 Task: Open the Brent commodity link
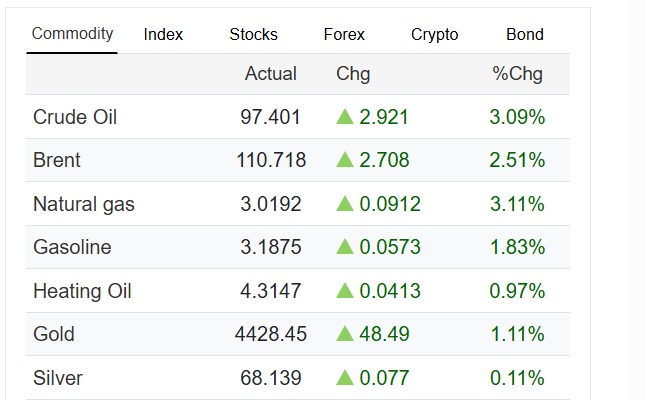[57, 160]
